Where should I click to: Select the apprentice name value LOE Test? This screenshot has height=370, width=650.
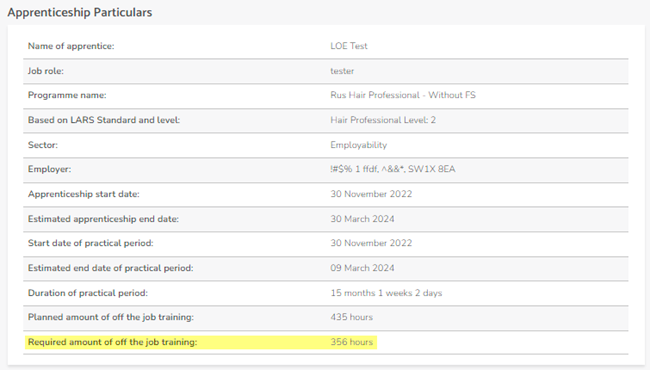[349, 46]
